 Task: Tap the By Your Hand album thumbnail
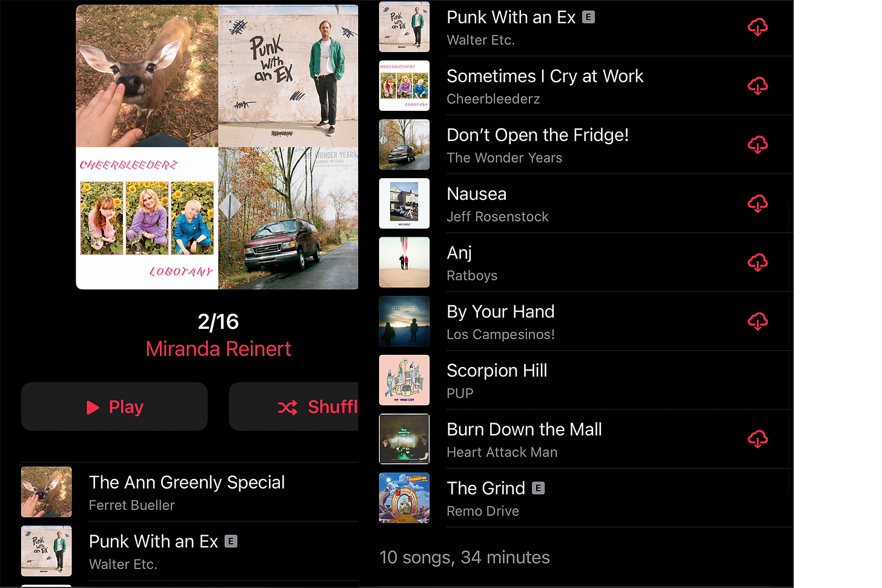tap(404, 321)
